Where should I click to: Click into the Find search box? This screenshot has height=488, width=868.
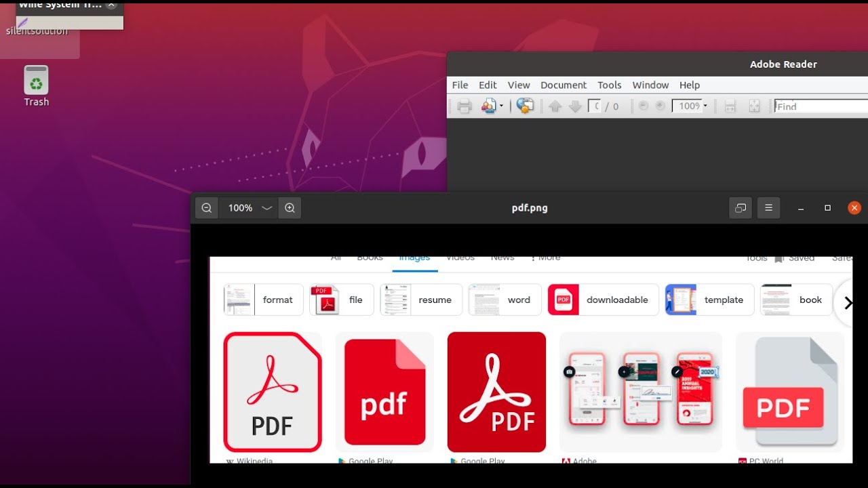(821, 106)
